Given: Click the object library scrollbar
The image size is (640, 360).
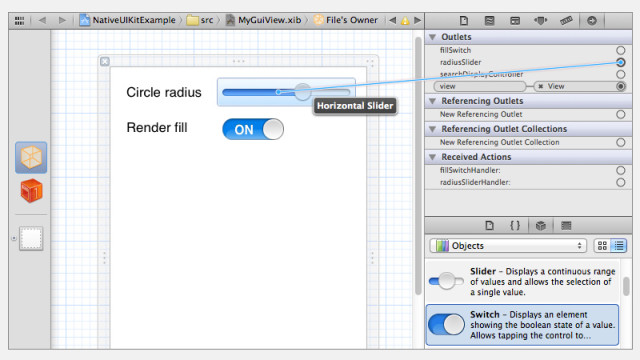Looking at the screenshot, I should pyautogui.click(x=626, y=287).
